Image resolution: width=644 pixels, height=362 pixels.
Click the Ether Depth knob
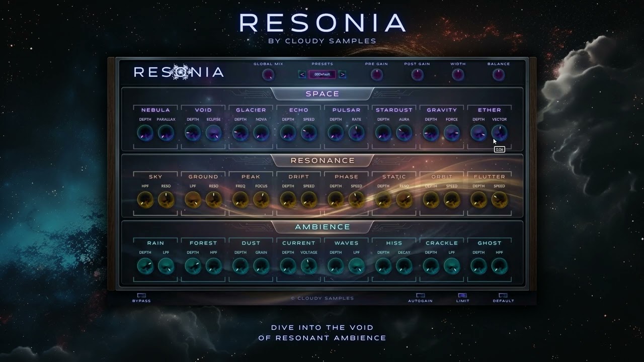tap(478, 133)
